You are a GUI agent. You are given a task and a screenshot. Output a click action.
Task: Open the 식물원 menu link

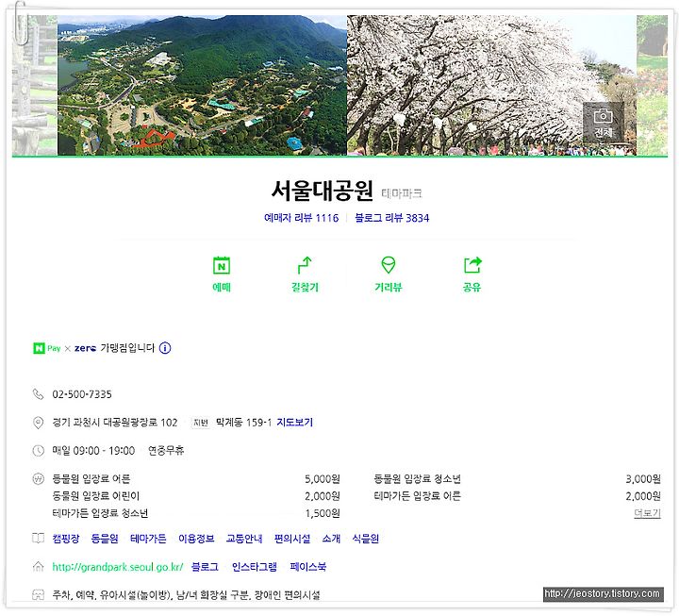tap(366, 539)
